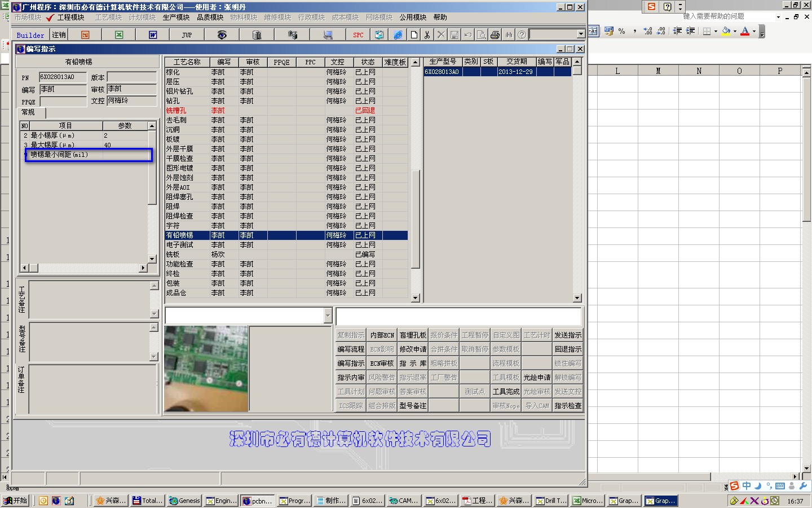Click the 工艺名称 column header

[187, 62]
